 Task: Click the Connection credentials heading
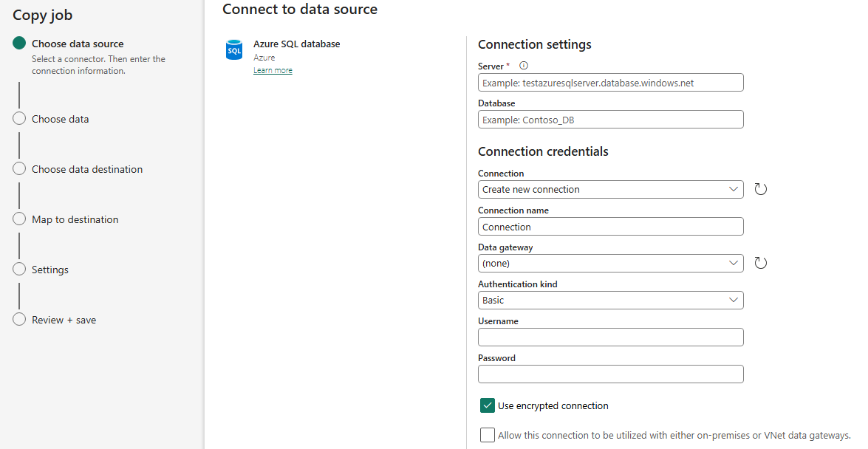coord(543,151)
